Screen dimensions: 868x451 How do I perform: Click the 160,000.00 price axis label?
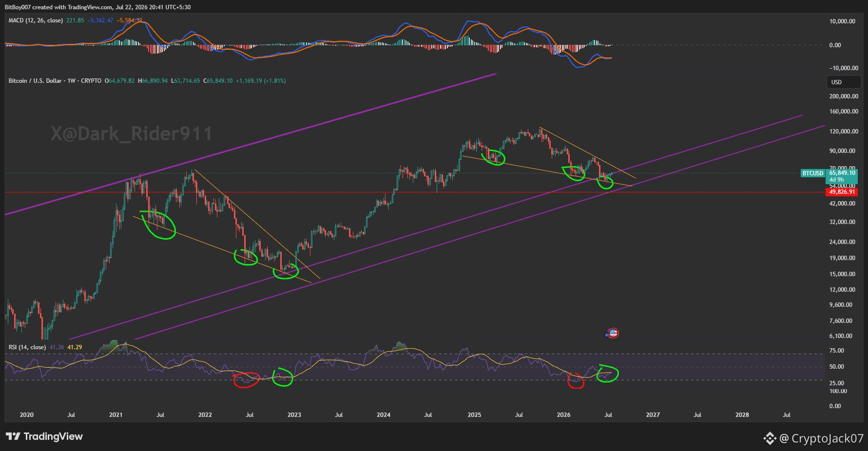[843, 112]
